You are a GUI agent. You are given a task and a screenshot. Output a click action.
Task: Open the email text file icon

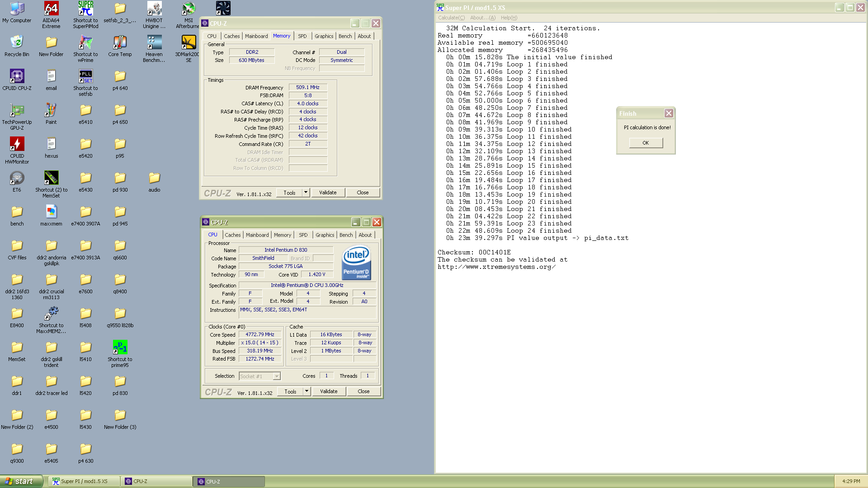pyautogui.click(x=51, y=80)
